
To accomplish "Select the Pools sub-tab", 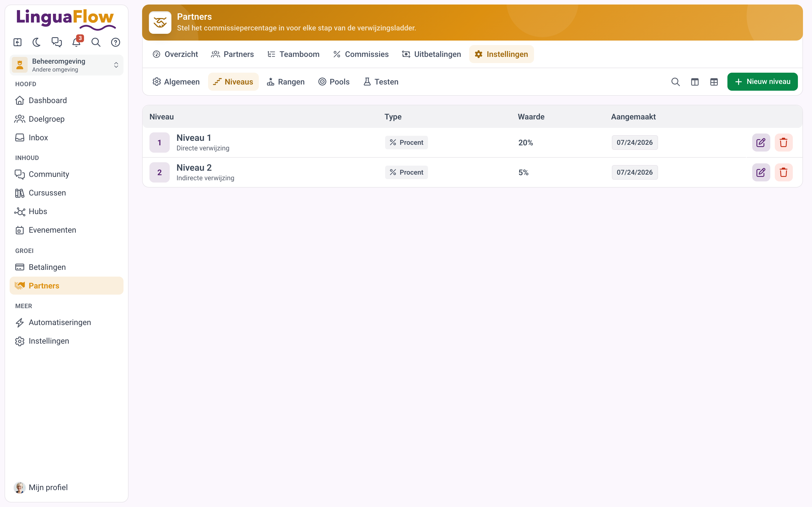I will 334,82.
